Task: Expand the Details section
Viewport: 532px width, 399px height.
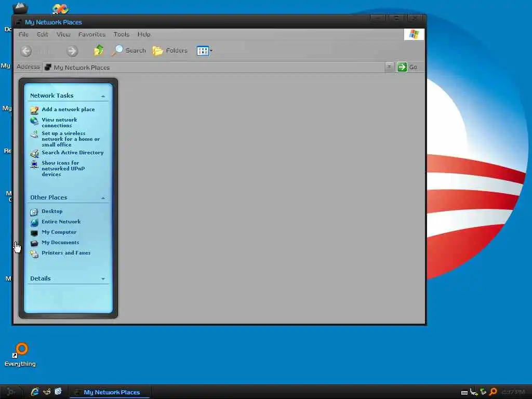Action: pos(103,279)
